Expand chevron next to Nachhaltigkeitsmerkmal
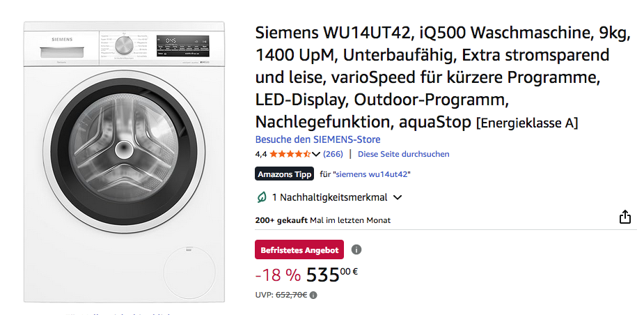The image size is (644, 315). (x=398, y=197)
